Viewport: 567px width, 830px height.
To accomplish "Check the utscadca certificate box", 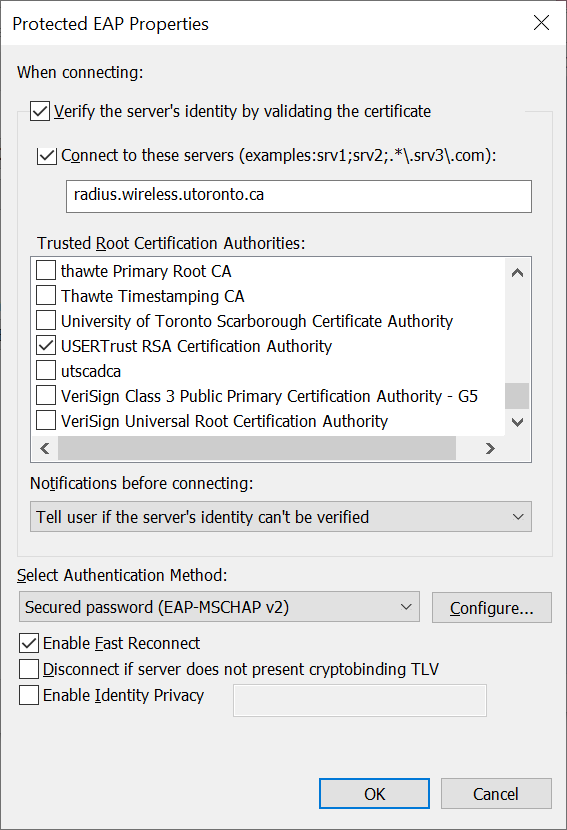I will [x=46, y=371].
